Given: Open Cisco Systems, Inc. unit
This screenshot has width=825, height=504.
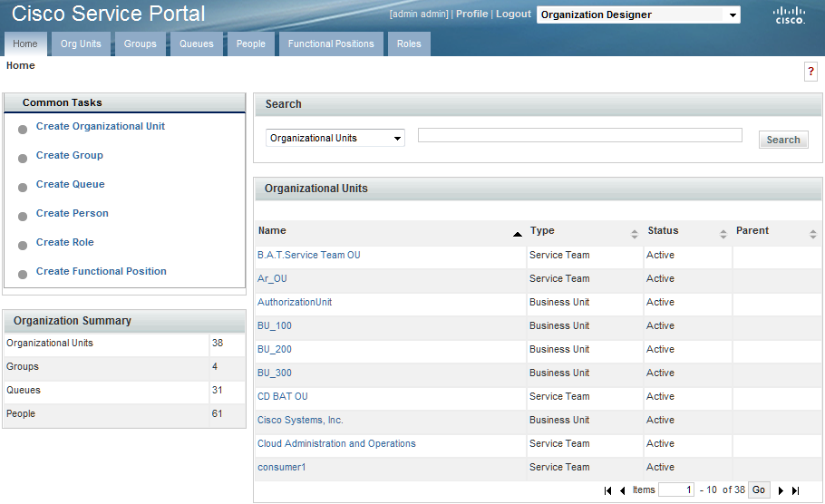Looking at the screenshot, I should pyautogui.click(x=300, y=420).
